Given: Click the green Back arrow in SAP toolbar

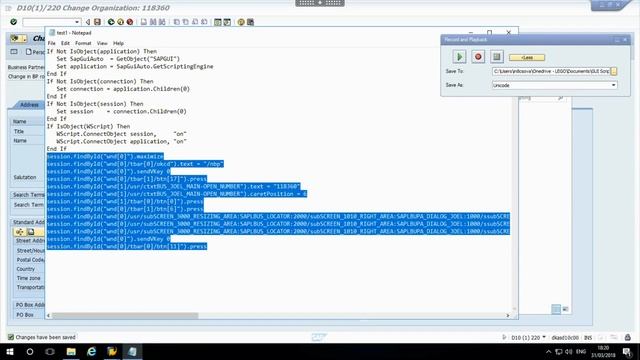Looking at the screenshot, I should click(x=111, y=22).
